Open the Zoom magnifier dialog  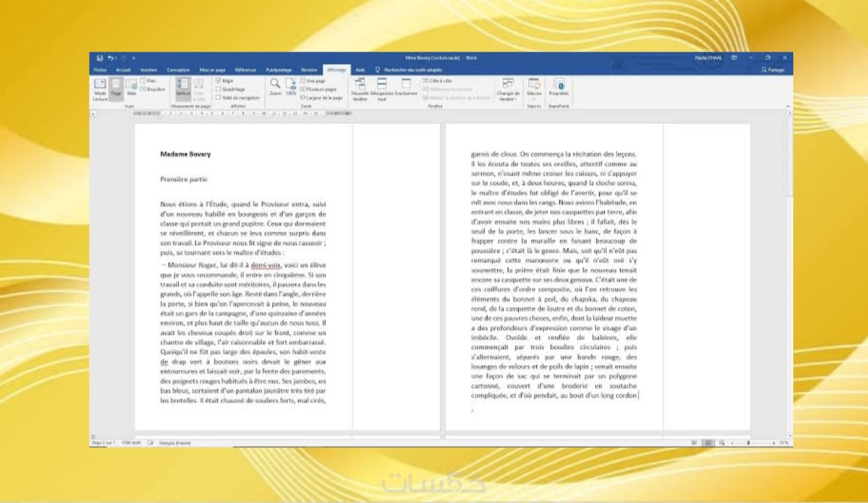coord(275,87)
